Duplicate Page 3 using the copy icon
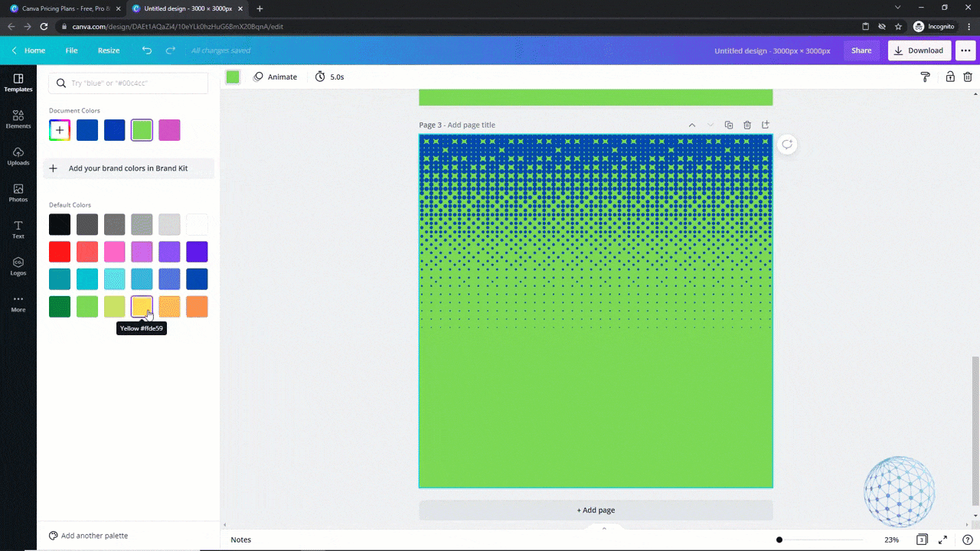This screenshot has height=551, width=980. pyautogui.click(x=728, y=125)
